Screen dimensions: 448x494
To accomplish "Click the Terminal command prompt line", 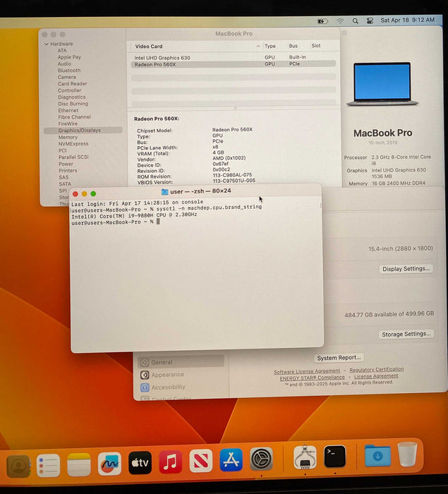I will click(x=115, y=222).
